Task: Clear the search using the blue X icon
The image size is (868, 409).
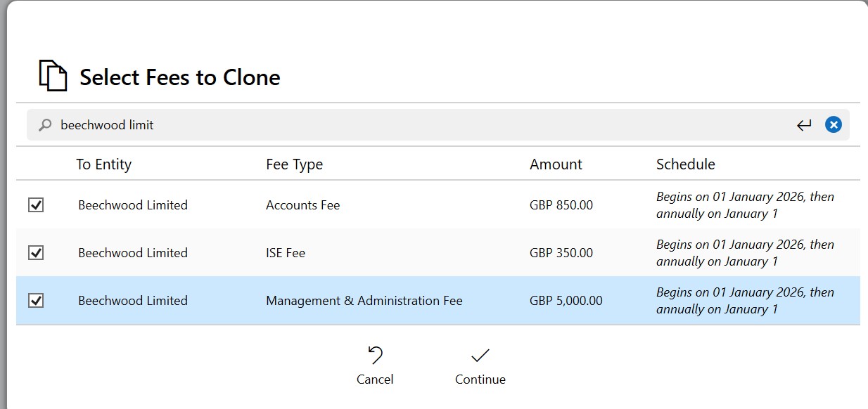Action: (833, 124)
